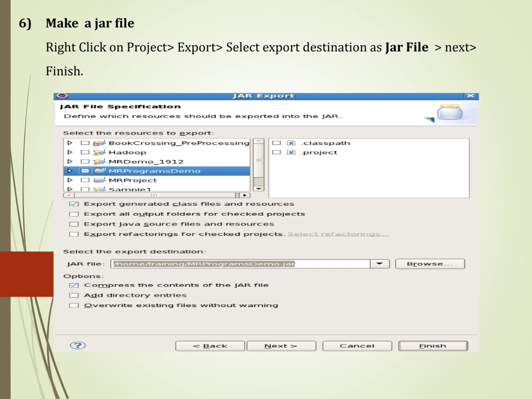Expand the Hadoop tree node

tap(70, 152)
